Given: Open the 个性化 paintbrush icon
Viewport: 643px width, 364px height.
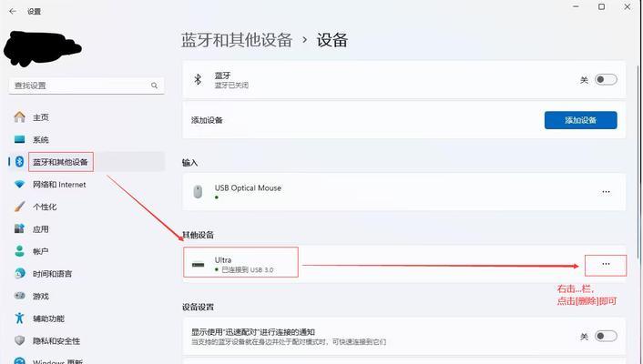Looking at the screenshot, I should pos(19,207).
